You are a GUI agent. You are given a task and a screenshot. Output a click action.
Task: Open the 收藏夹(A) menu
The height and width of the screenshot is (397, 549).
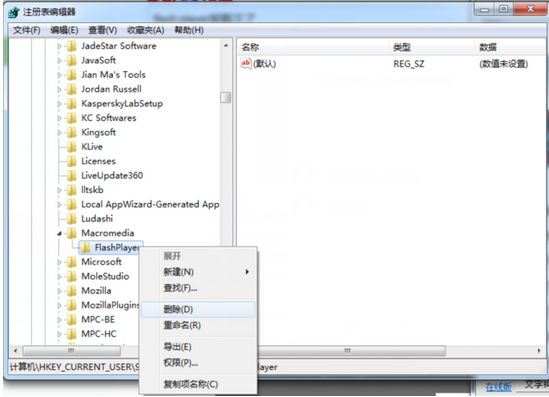146,30
